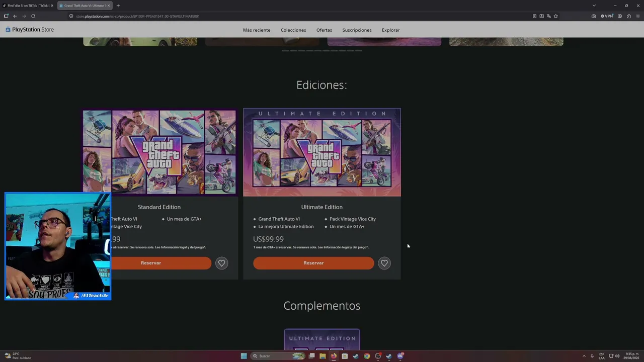Expand the browser tab list dropdown

tap(594, 6)
